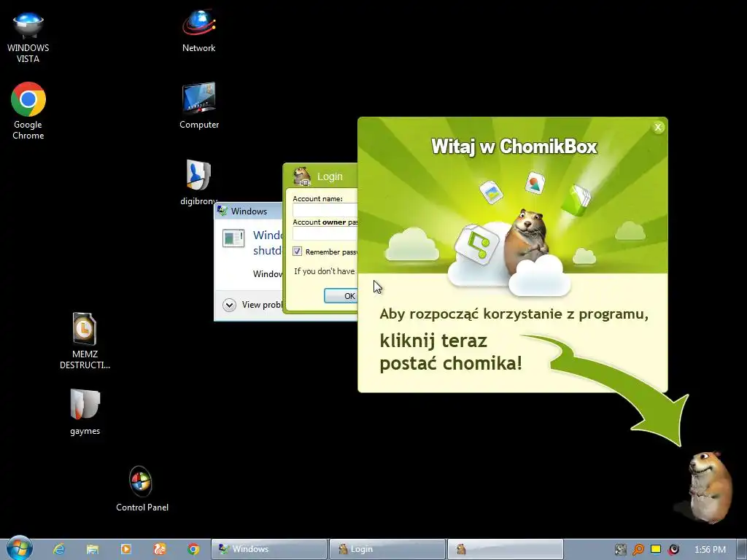The height and width of the screenshot is (560, 747).
Task: Click the Windows dialog title bar
Action: 248,211
